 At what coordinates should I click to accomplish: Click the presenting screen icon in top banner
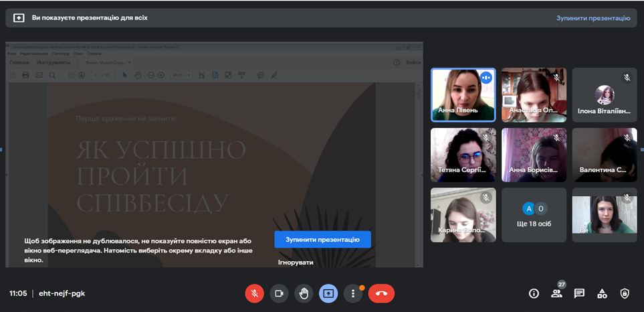click(19, 18)
